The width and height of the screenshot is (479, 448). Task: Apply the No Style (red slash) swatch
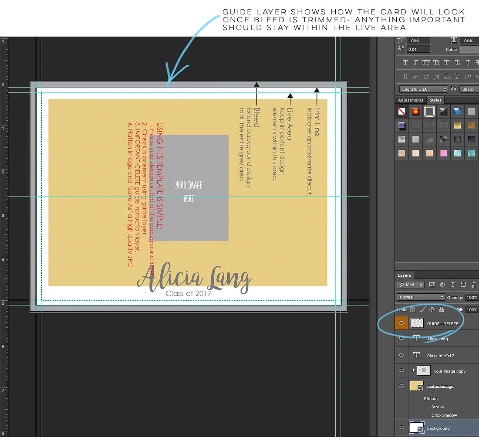click(x=402, y=111)
